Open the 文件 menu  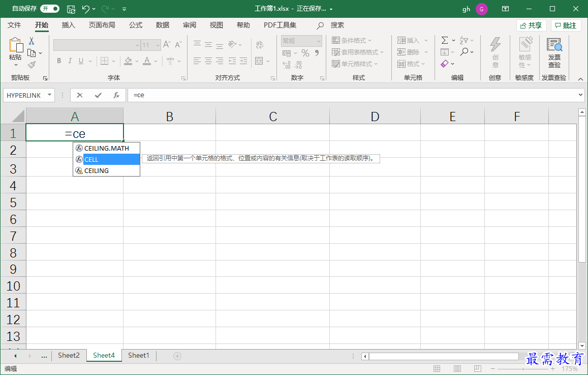(x=14, y=25)
